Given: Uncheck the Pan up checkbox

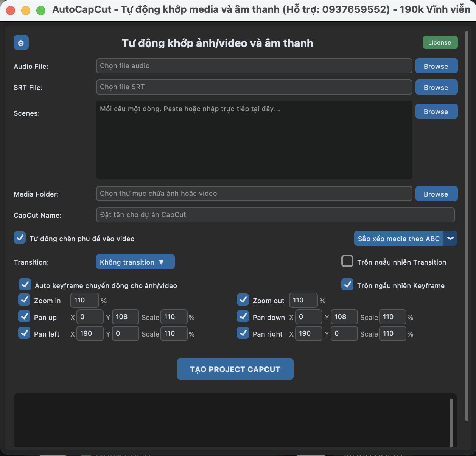Looking at the screenshot, I should tap(24, 316).
